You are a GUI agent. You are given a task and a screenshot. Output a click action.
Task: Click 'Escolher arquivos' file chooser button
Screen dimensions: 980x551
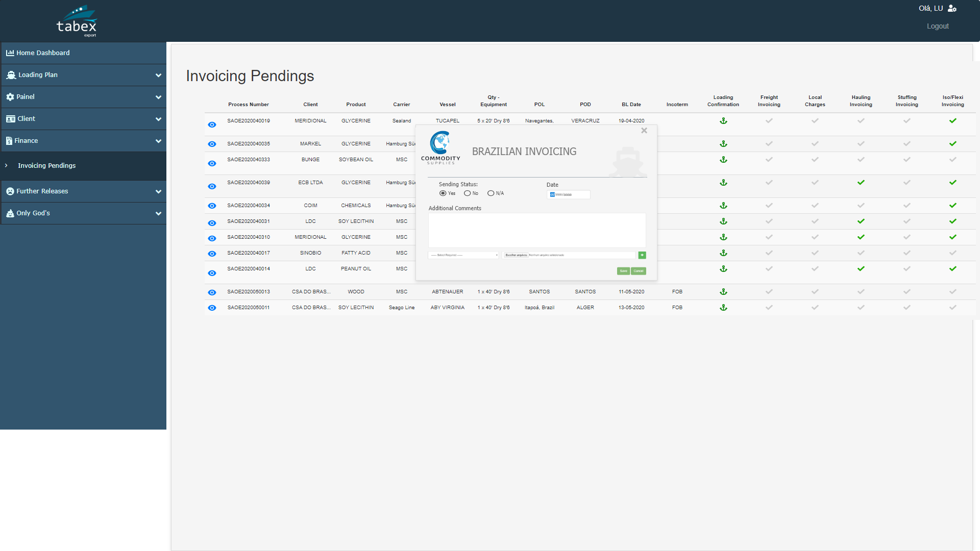[x=516, y=255]
